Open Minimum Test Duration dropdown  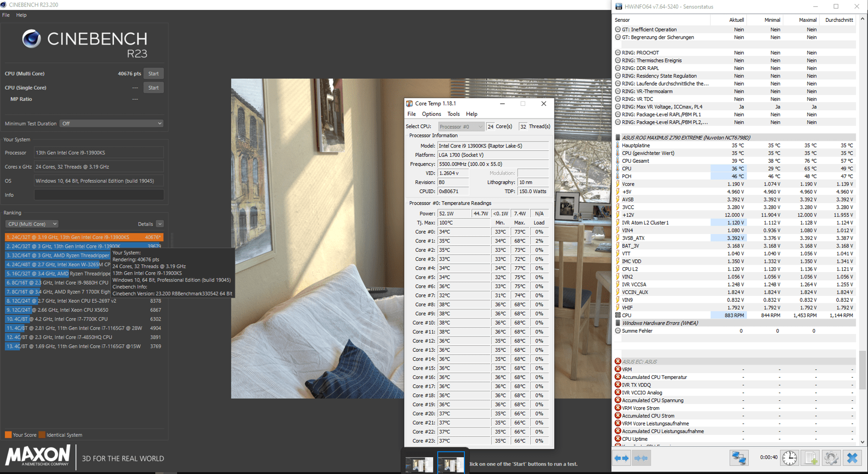tap(111, 123)
